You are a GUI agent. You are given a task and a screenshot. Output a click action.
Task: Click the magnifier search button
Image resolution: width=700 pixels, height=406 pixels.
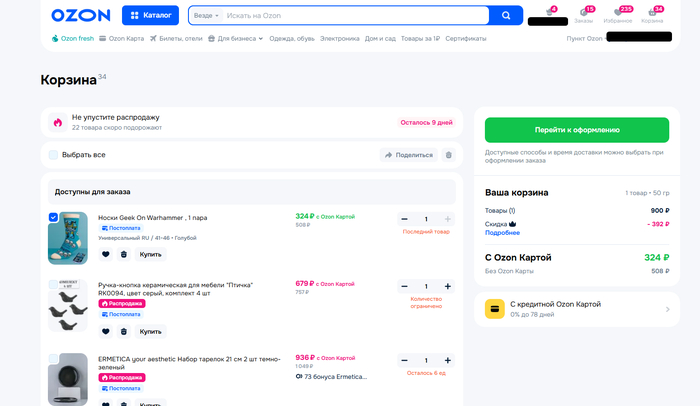(506, 15)
